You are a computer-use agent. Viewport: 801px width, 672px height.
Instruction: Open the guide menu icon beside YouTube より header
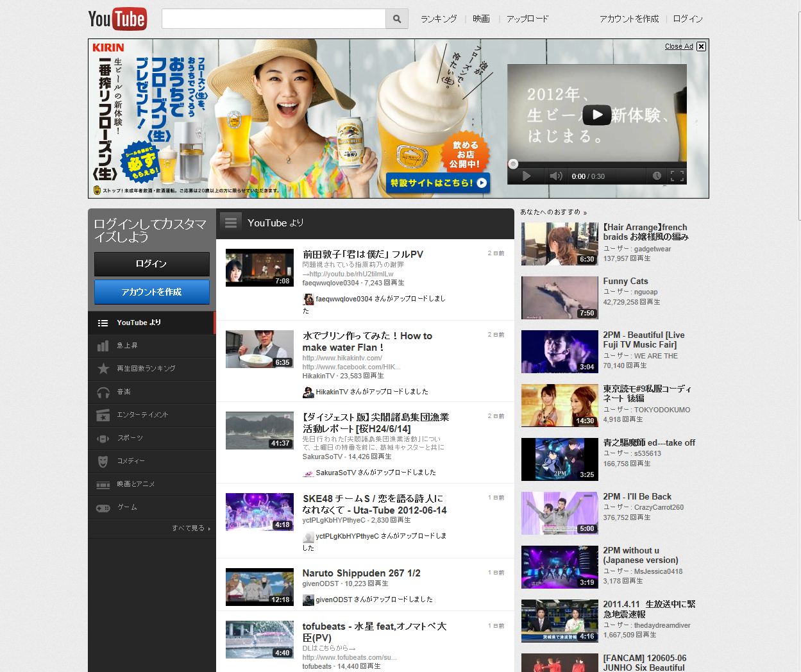[x=231, y=223]
